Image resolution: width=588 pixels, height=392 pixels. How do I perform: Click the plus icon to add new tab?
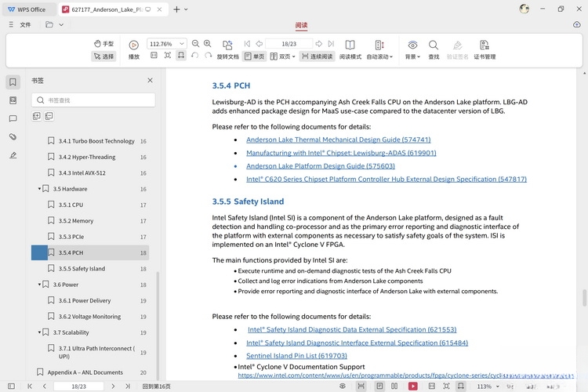click(176, 9)
